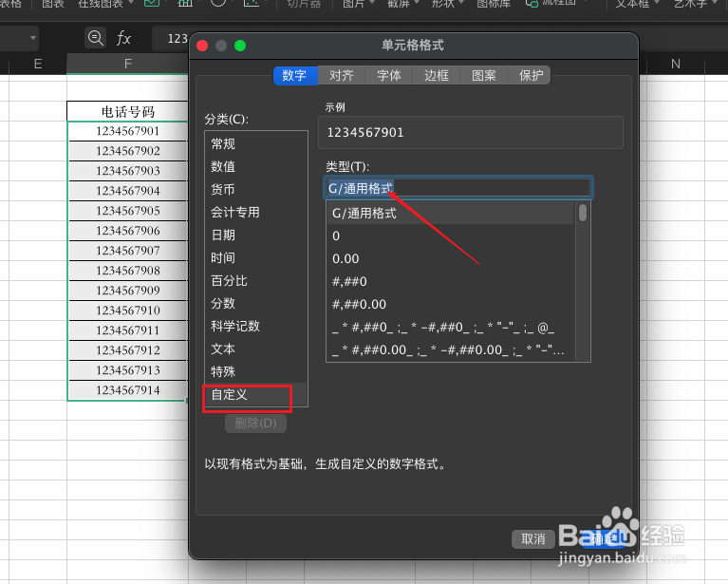The height and width of the screenshot is (584, 728).
Task: Select 会计专用 category
Action: coord(255,213)
